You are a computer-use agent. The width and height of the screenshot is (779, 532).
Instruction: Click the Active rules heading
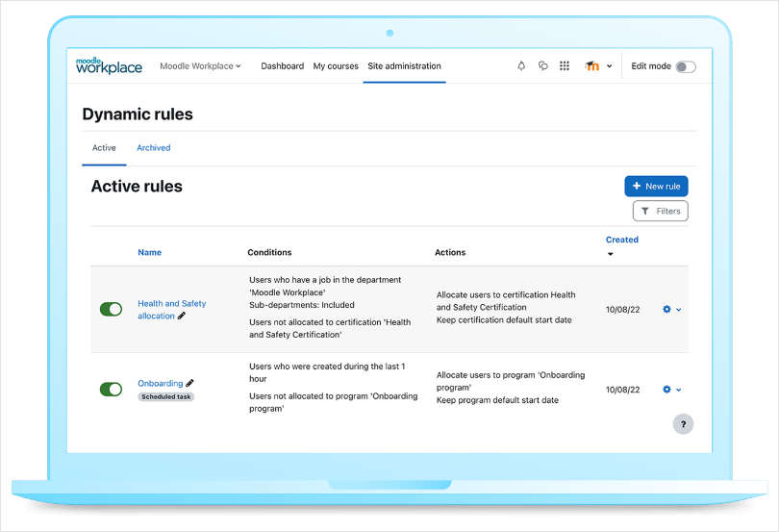[x=137, y=186]
